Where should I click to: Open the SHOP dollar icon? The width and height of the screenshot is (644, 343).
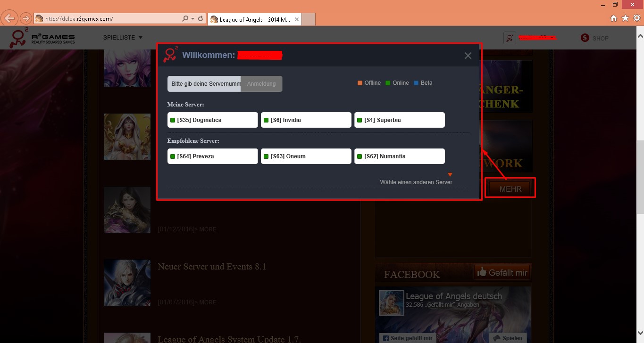tap(585, 38)
